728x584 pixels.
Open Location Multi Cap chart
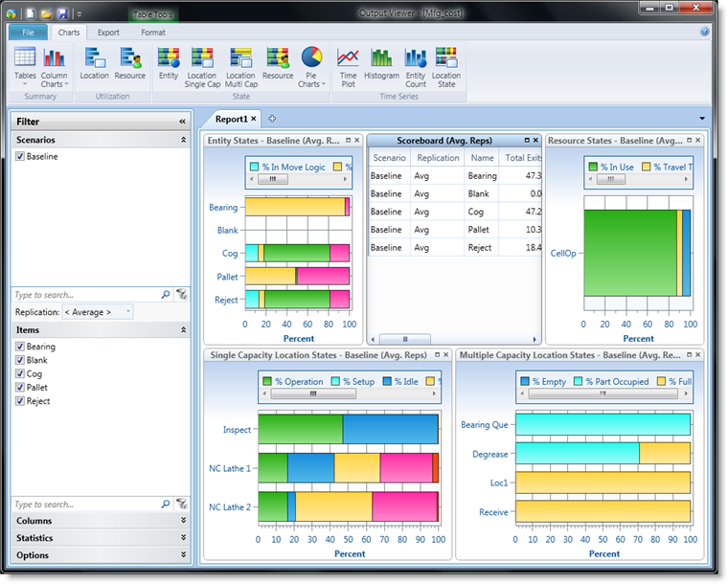coord(240,64)
